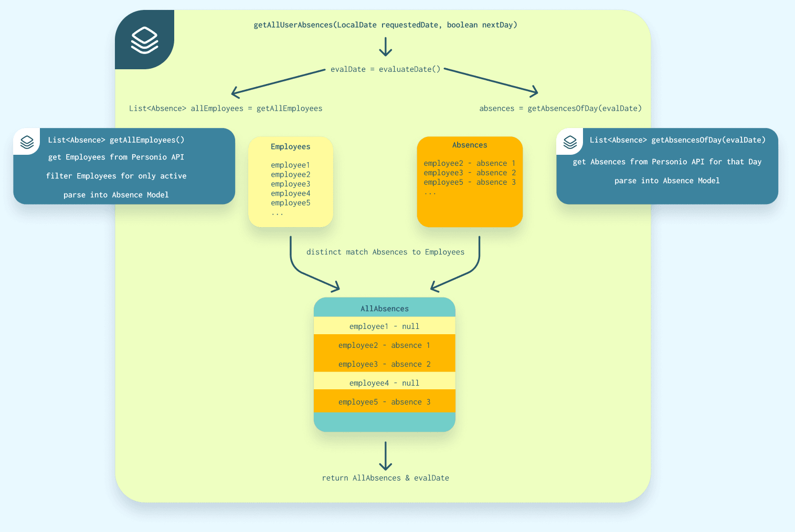The height and width of the screenshot is (532, 795).
Task: Switch to the Employees card
Action: [290, 181]
